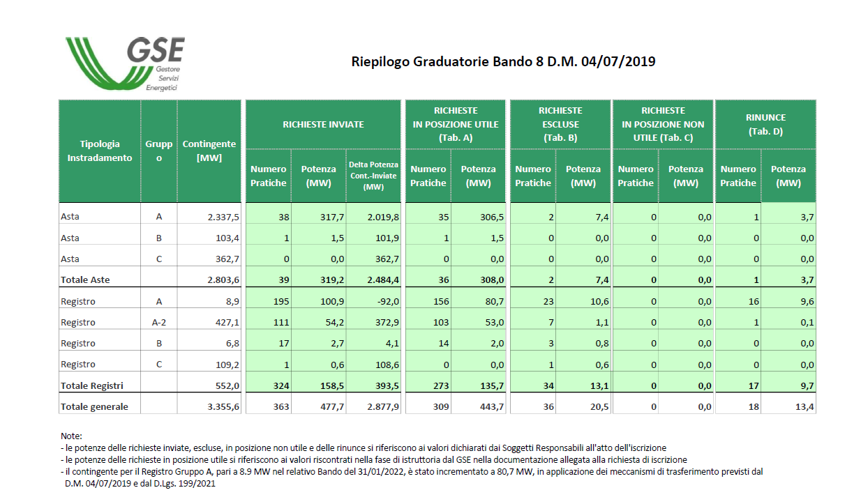Image resolution: width=868 pixels, height=497 pixels.
Task: Click contingente value 109,2
Action: (x=227, y=364)
